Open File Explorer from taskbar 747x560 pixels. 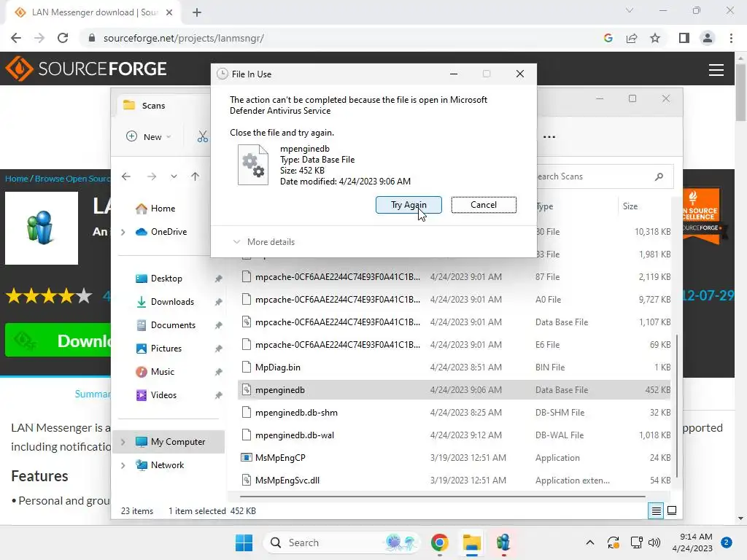(x=471, y=542)
